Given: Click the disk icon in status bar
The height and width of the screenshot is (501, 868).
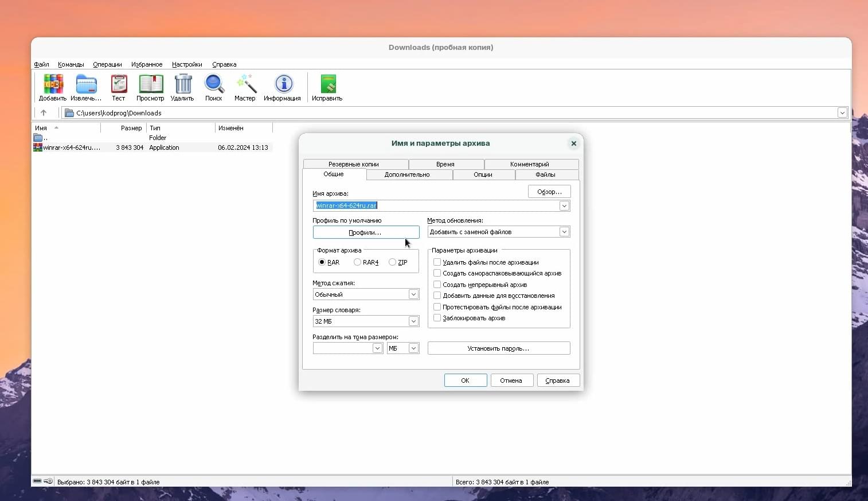Looking at the screenshot, I should 37,481.
